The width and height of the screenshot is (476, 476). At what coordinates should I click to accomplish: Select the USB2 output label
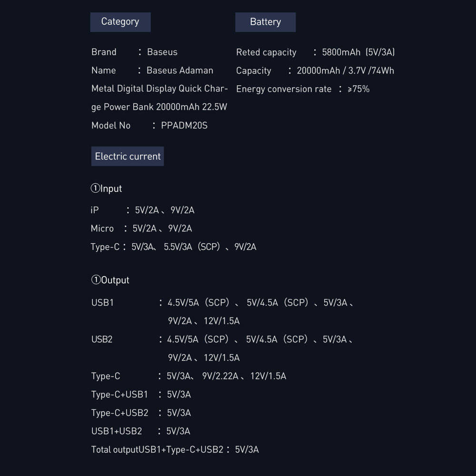coord(102,339)
